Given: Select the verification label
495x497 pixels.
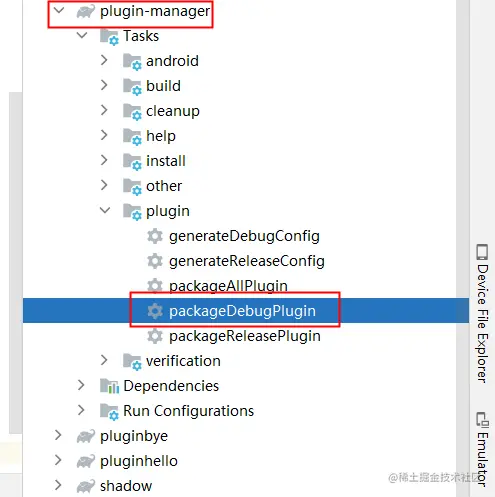Looking at the screenshot, I should (183, 361).
